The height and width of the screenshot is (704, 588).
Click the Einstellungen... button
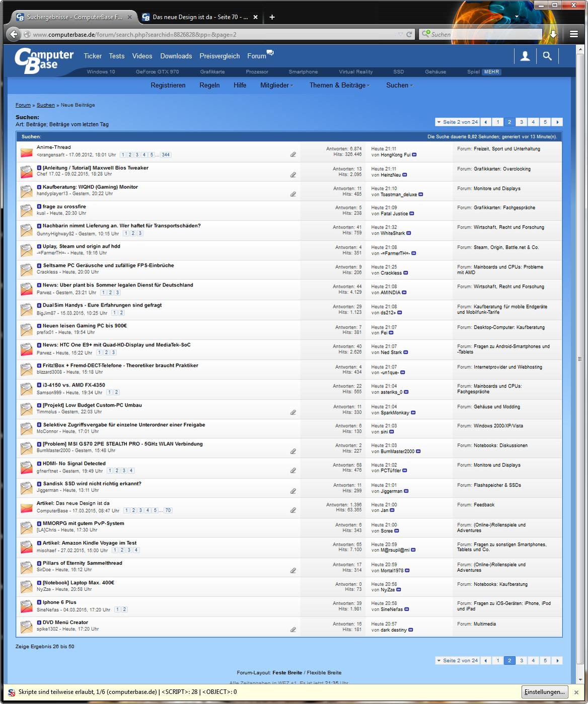(x=545, y=692)
